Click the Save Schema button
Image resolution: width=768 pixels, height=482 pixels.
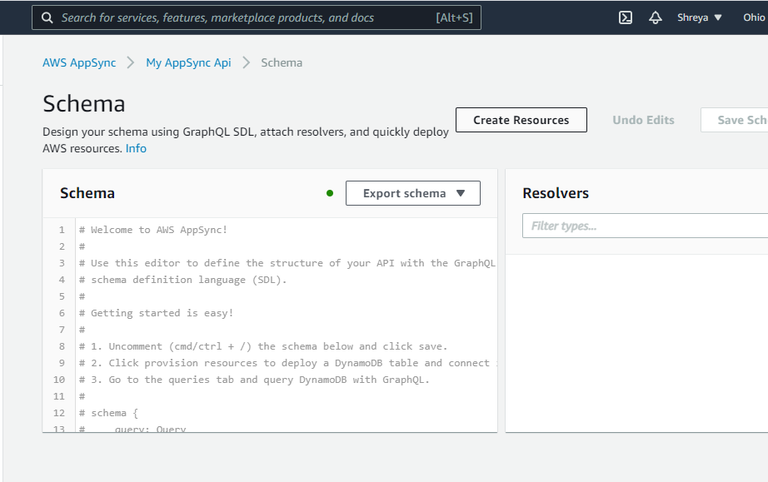740,120
